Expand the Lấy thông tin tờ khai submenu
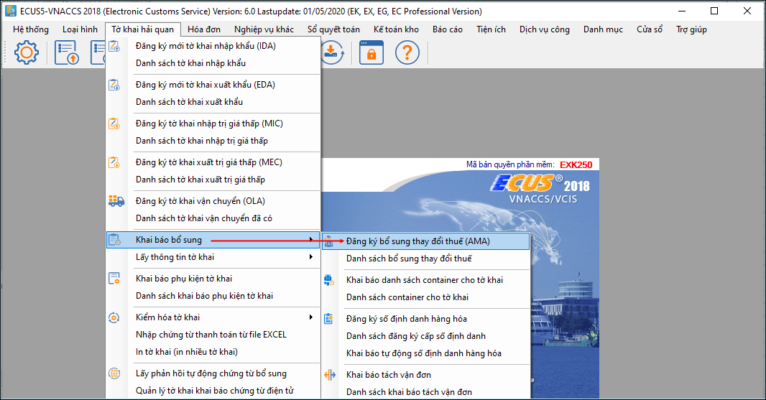The image size is (766, 400). [x=311, y=258]
